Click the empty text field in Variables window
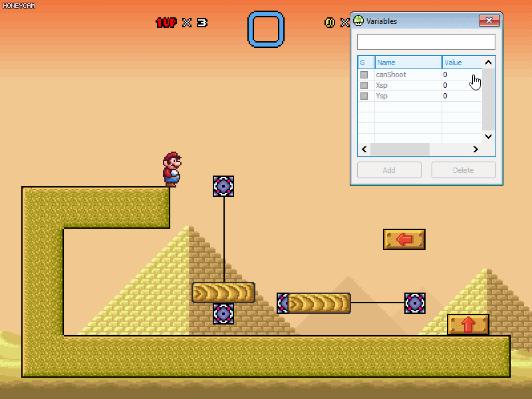Image resolution: width=532 pixels, height=399 pixels. click(426, 42)
